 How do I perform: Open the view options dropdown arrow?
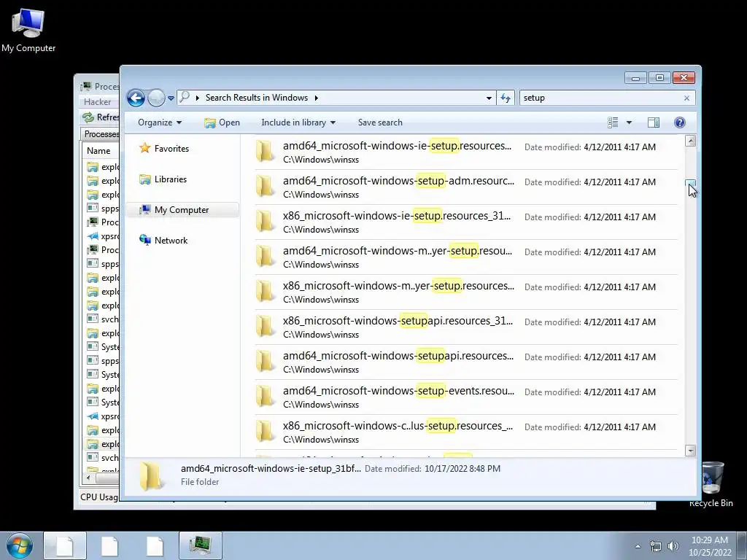coord(629,122)
